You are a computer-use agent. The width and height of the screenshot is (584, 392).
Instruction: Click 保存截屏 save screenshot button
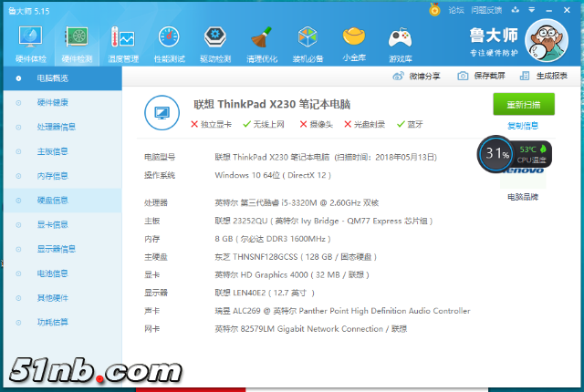coord(482,77)
